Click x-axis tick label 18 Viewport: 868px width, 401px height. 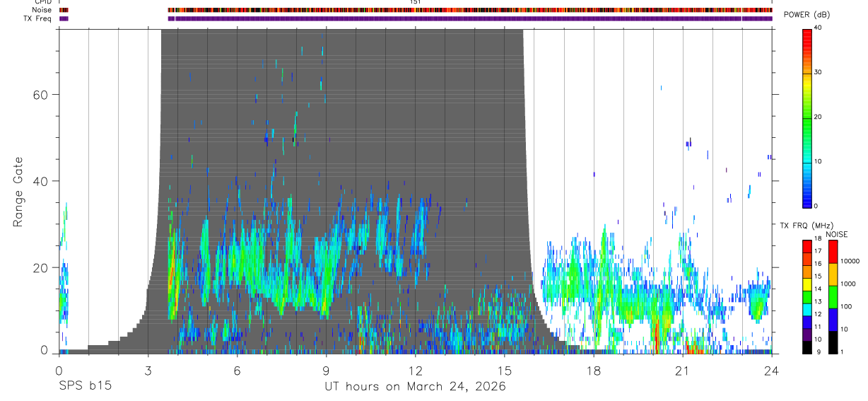click(x=593, y=370)
